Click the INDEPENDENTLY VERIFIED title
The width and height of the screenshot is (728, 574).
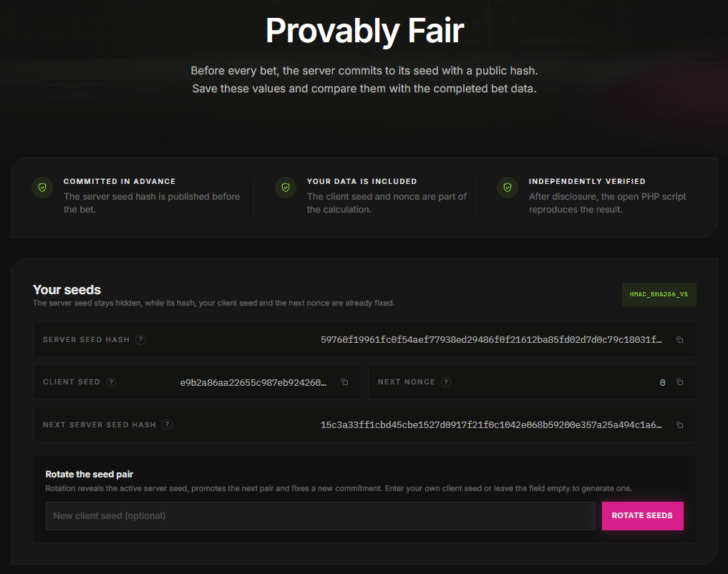(x=587, y=182)
